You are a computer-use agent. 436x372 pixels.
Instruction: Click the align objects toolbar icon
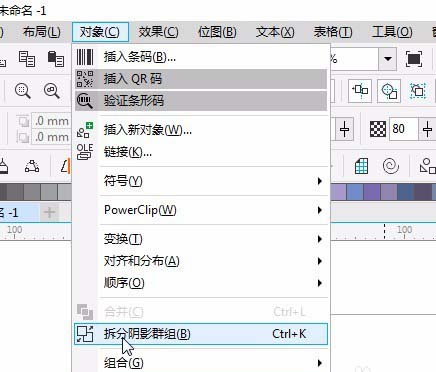tap(360, 90)
